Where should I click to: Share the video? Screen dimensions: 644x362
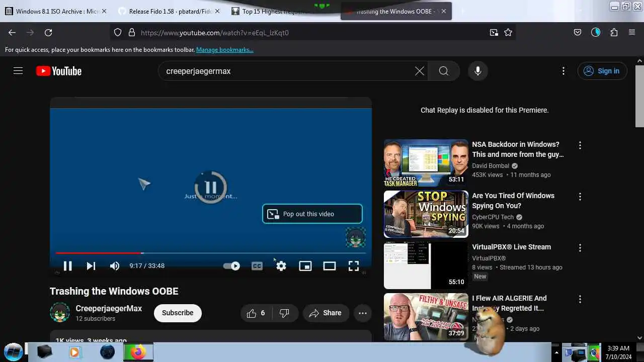326,313
